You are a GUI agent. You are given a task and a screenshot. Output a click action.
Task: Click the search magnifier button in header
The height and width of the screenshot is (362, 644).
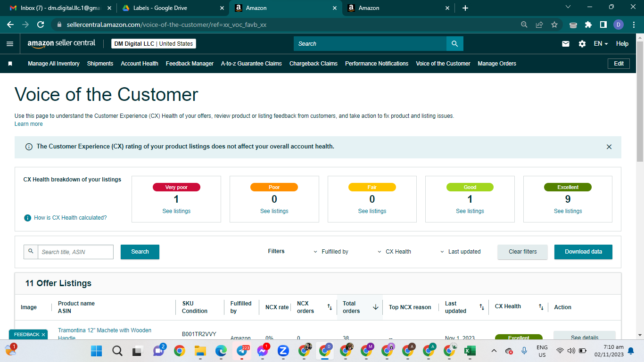point(455,44)
